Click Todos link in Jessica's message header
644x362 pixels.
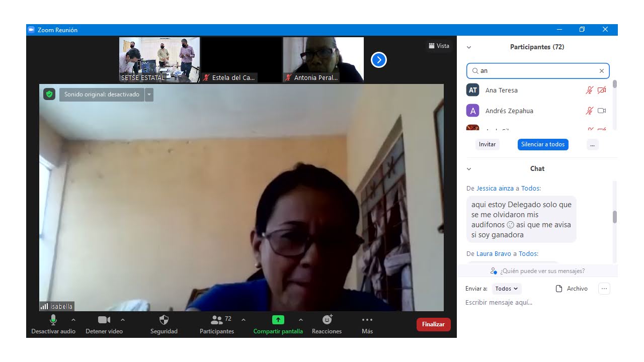530,189
